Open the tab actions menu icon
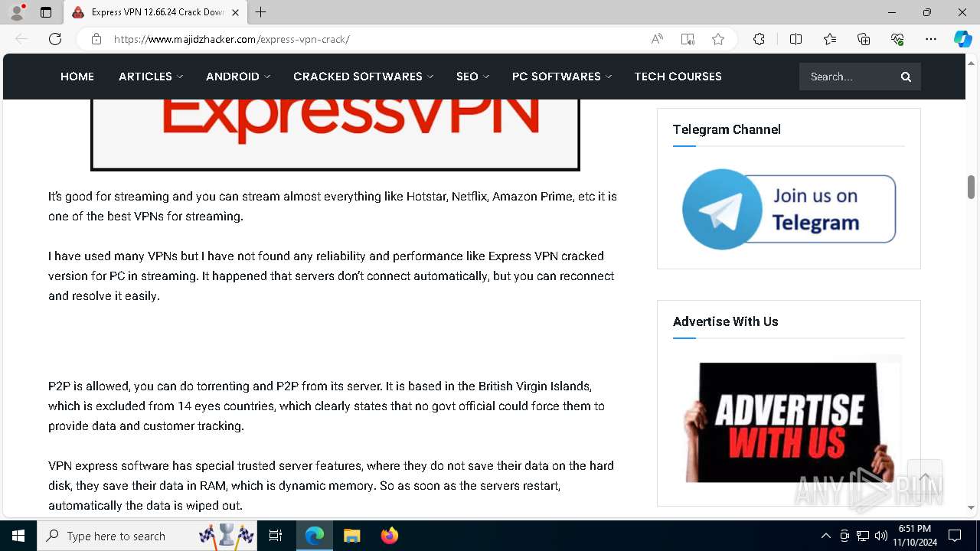 tap(46, 12)
